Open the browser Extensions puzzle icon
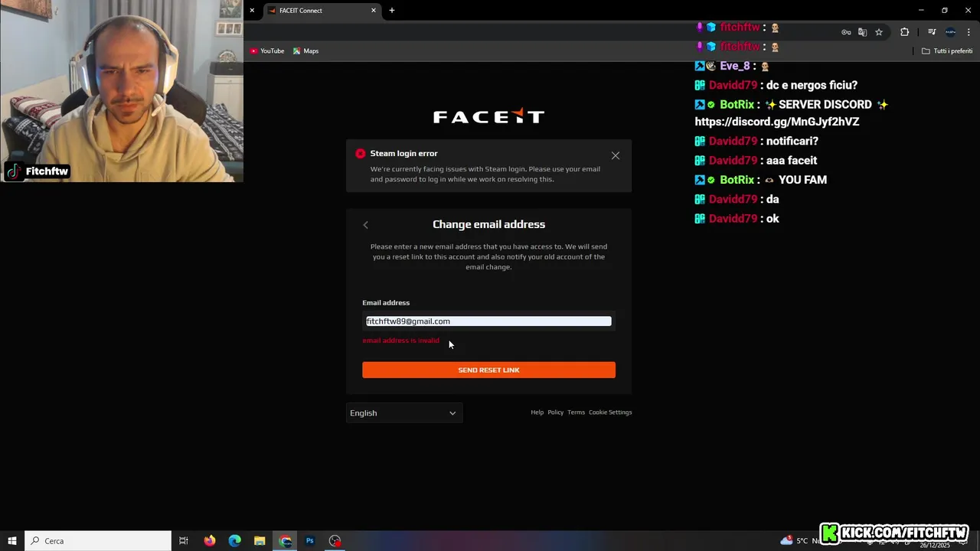 point(904,32)
